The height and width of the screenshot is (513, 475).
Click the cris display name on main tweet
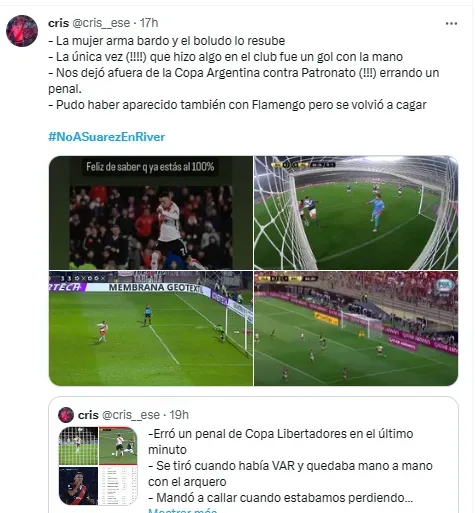coord(58,23)
